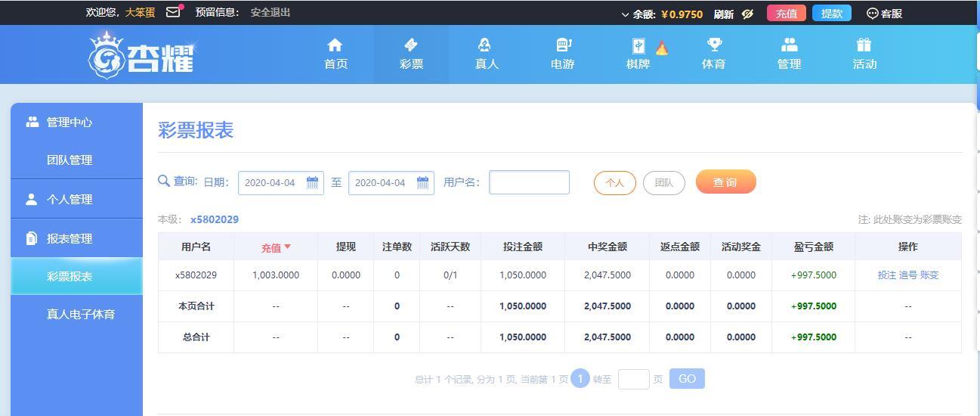
Task: Open the 真人 live dealer icon
Action: (485, 45)
